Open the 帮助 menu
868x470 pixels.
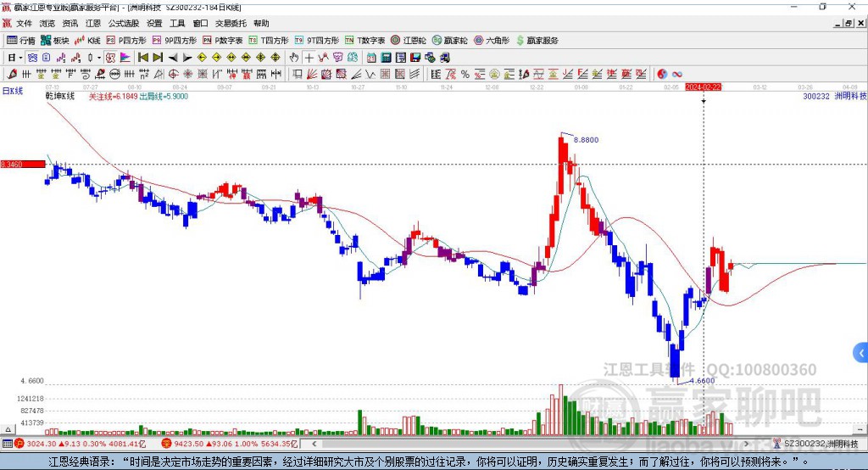261,23
